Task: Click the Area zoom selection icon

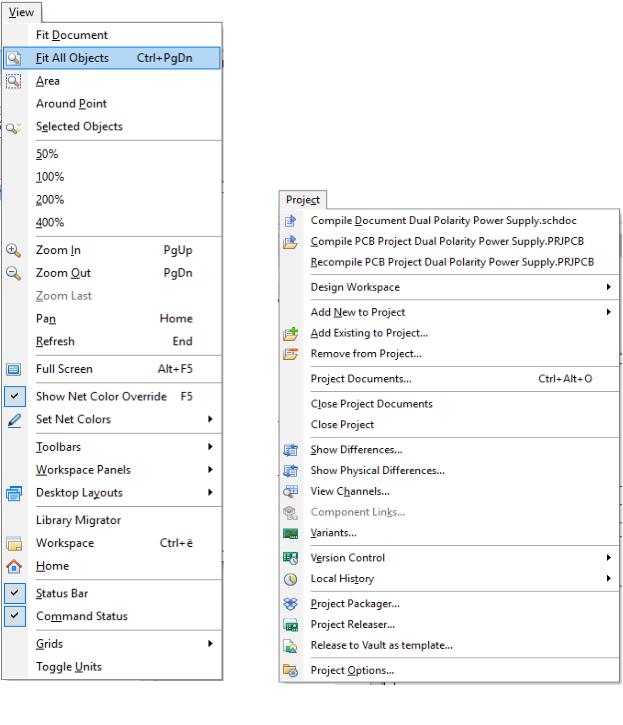Action: tap(14, 81)
